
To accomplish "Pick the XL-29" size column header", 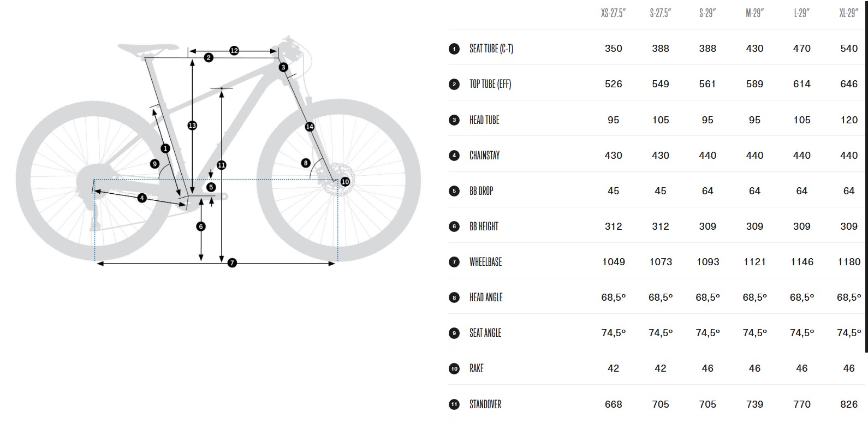I will [x=848, y=13].
